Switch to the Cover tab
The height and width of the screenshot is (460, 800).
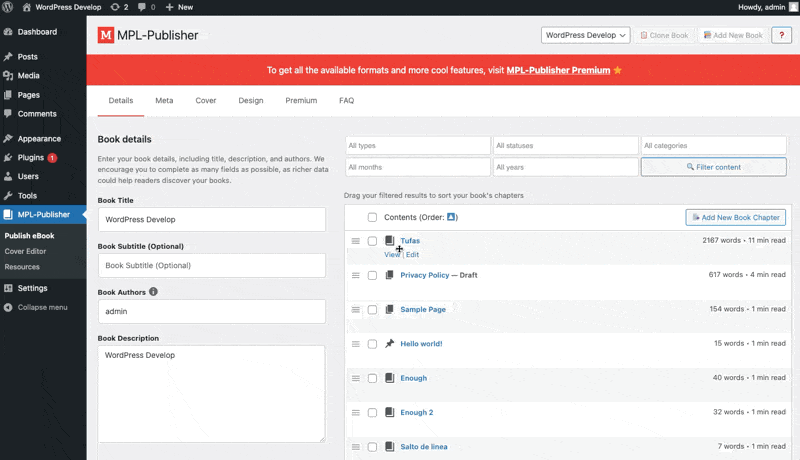point(206,101)
